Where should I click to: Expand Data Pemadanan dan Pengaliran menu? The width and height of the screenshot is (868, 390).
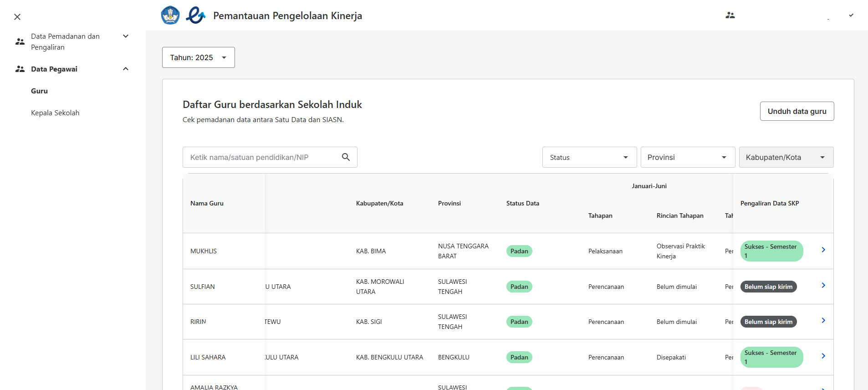(126, 36)
